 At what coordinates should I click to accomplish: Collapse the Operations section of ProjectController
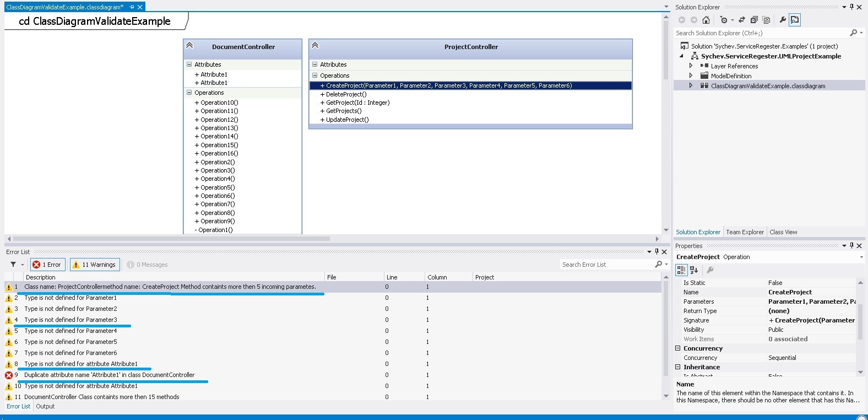coord(315,76)
